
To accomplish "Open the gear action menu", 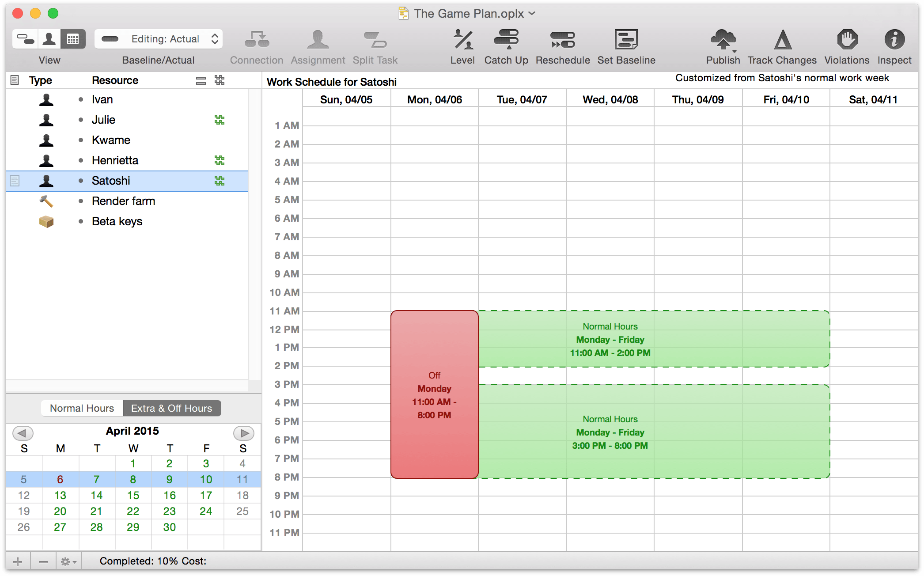I will click(x=68, y=562).
